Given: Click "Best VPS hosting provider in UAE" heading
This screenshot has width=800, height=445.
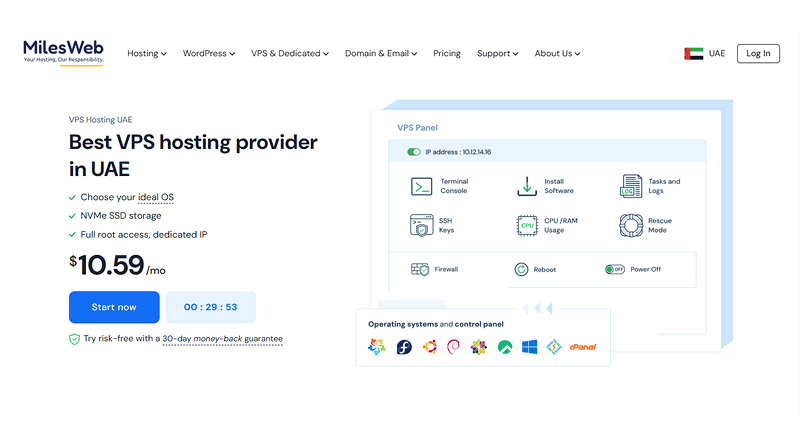Looking at the screenshot, I should pos(193,155).
